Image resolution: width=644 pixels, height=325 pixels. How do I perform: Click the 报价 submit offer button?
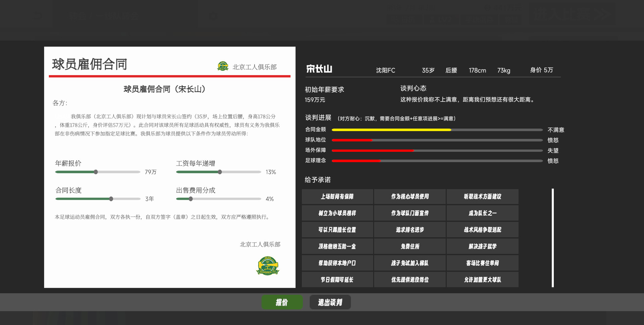point(282,302)
